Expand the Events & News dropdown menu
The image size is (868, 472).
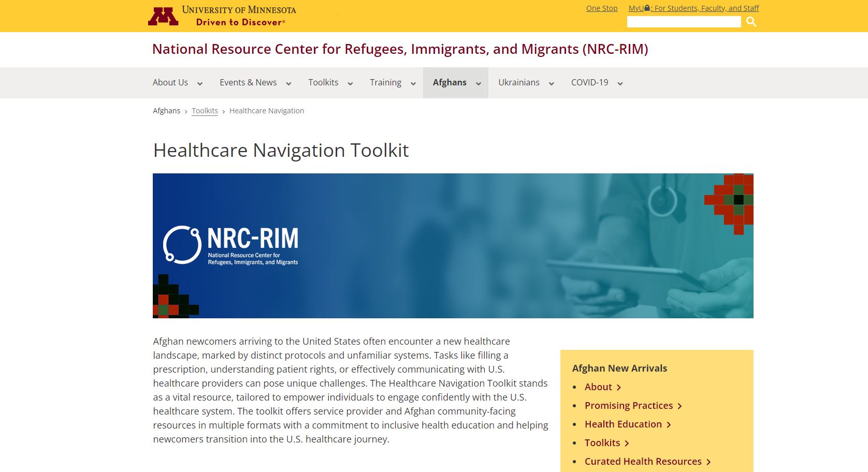click(x=288, y=83)
